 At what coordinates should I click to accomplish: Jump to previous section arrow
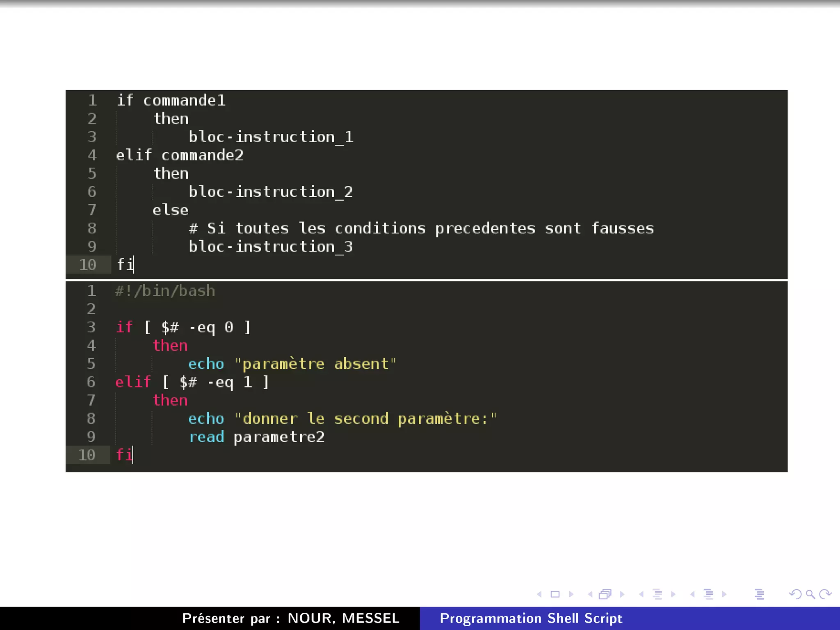[692, 594]
